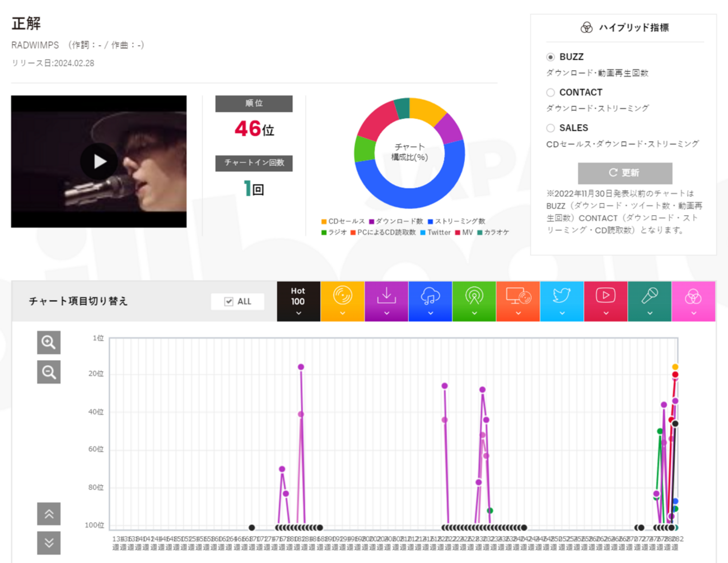Click the Twitter legend label
The height and width of the screenshot is (563, 728).
[439, 232]
